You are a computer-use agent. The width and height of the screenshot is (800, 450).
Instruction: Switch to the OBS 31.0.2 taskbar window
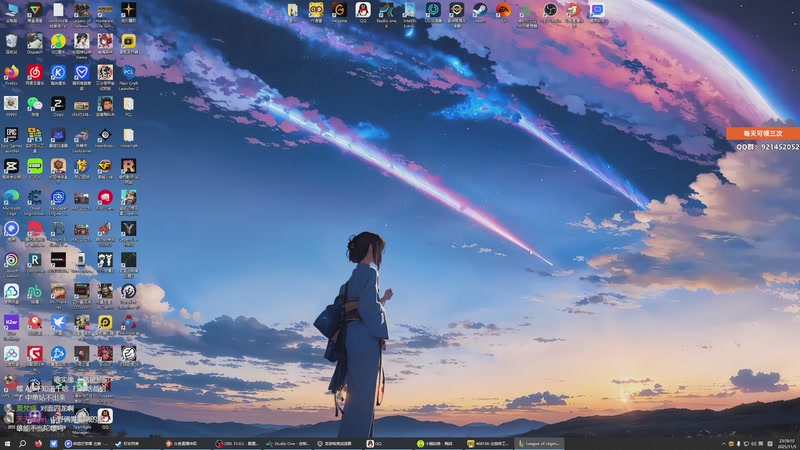(237, 444)
